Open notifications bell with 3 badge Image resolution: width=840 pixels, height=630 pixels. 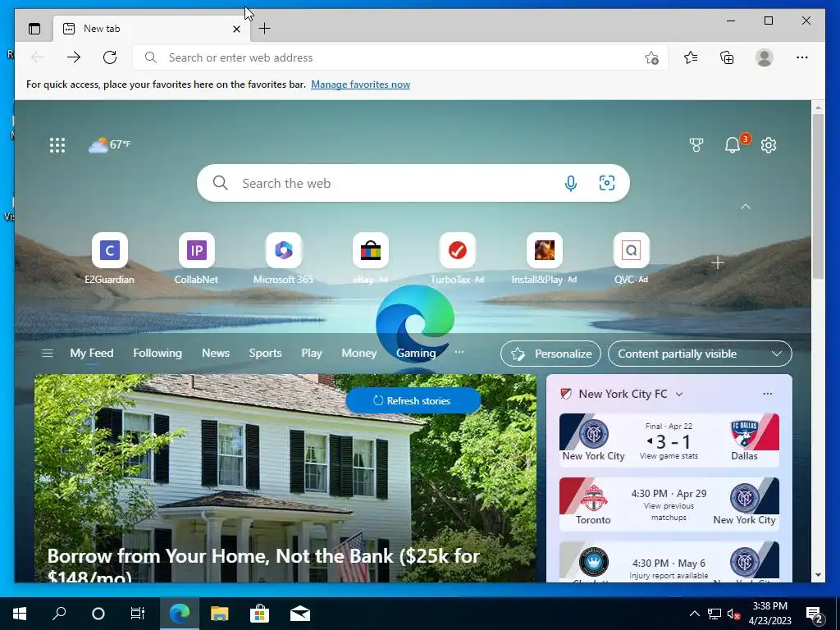pyautogui.click(x=733, y=144)
